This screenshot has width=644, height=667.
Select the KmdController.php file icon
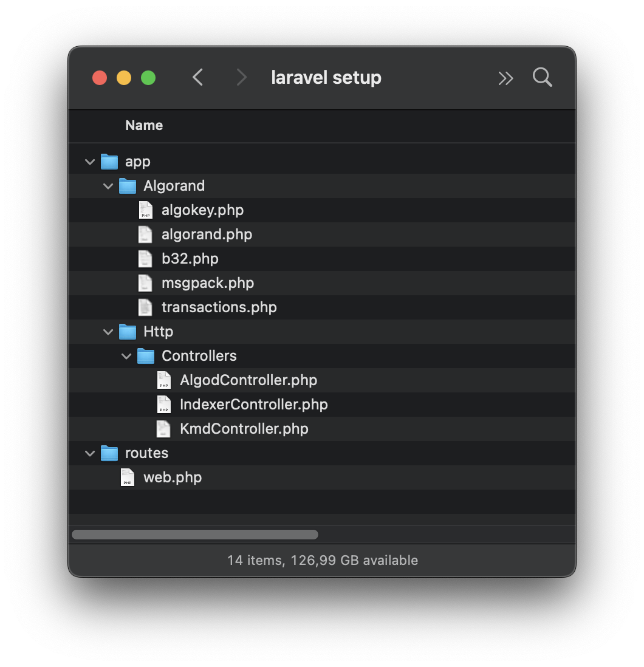tap(164, 429)
